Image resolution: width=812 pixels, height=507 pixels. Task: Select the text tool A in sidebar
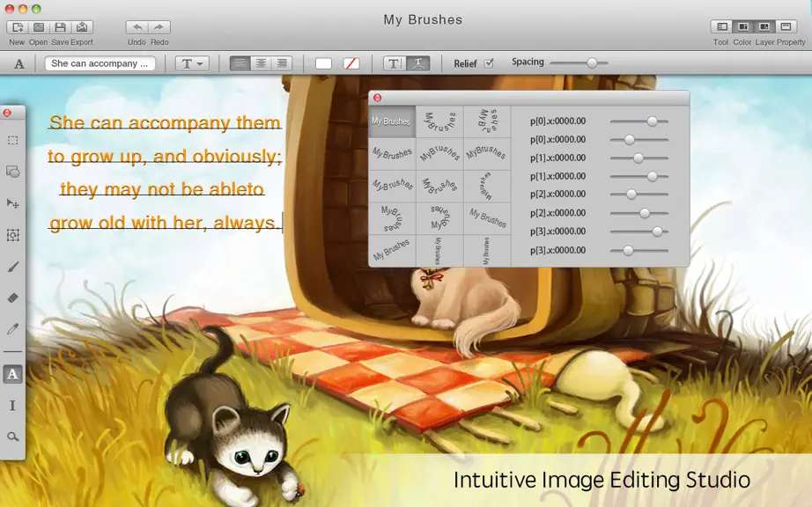click(13, 374)
